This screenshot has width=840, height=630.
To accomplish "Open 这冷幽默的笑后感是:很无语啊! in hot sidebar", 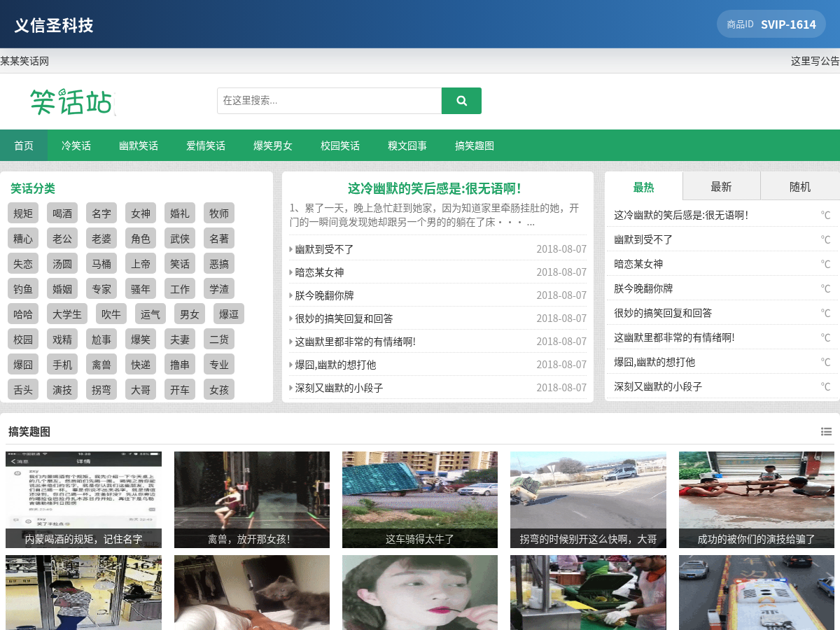I will pos(681,215).
